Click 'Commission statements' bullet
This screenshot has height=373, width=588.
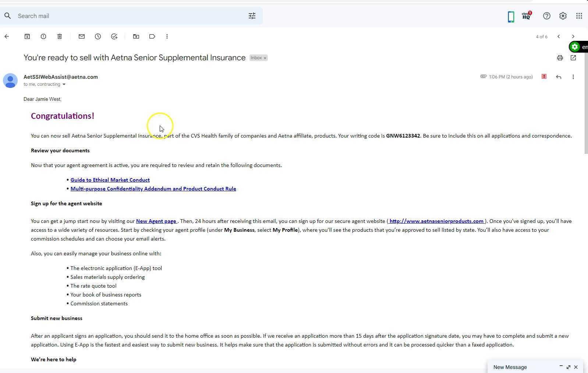pyautogui.click(x=99, y=303)
